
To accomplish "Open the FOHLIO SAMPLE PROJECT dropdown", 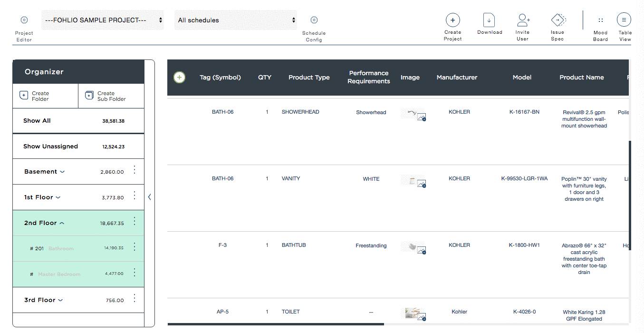I will point(103,20).
